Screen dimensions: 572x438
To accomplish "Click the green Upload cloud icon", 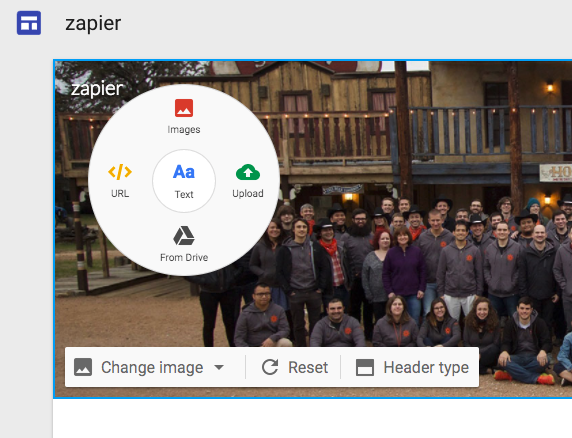I will tap(248, 172).
